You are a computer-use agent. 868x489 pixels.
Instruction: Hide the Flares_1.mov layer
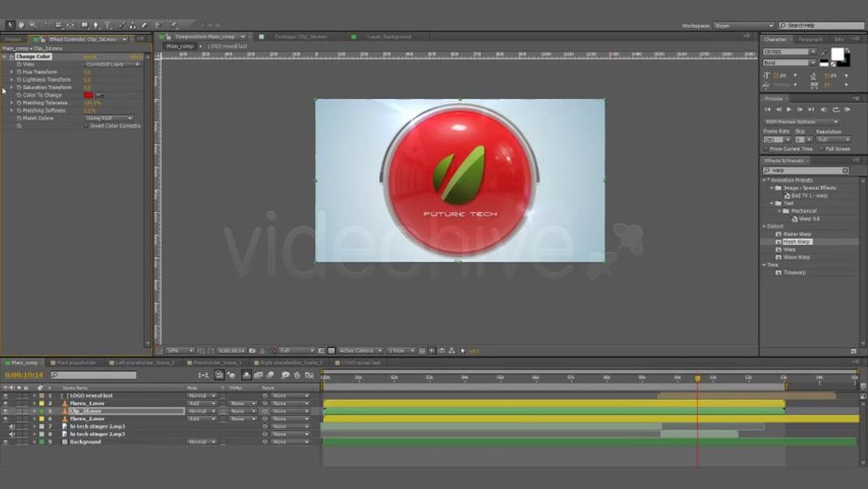5,403
